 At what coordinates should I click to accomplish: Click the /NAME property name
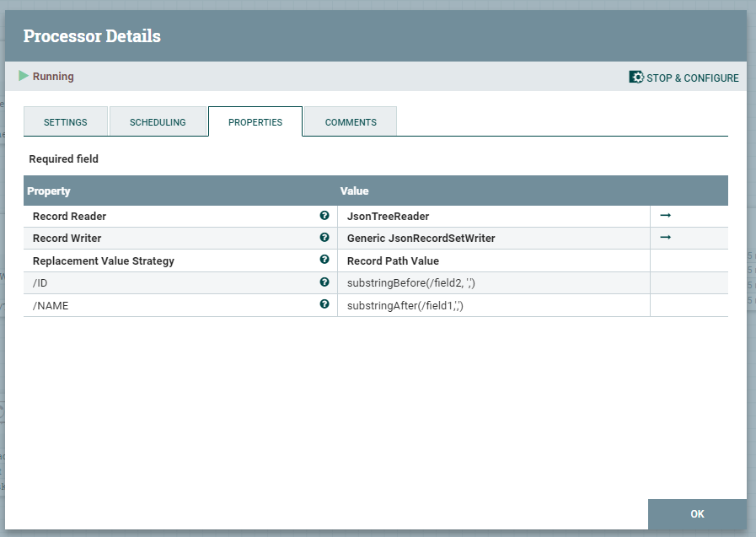pos(51,306)
